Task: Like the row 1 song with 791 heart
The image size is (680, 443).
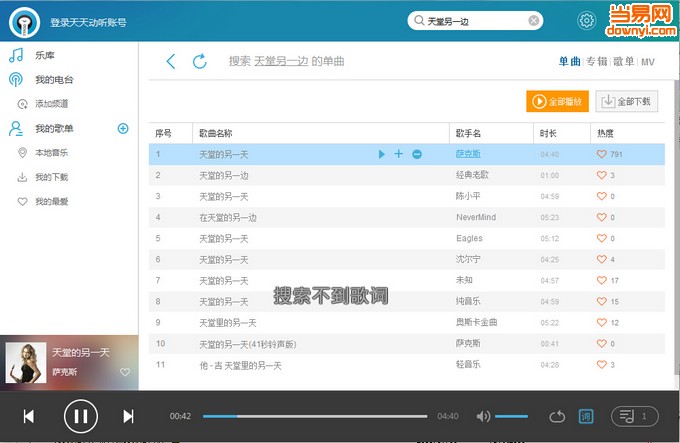Action: click(x=602, y=154)
